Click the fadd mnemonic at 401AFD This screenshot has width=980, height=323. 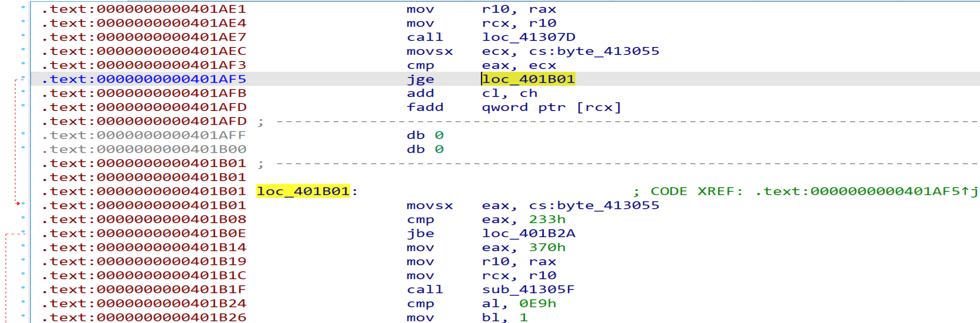[425, 107]
